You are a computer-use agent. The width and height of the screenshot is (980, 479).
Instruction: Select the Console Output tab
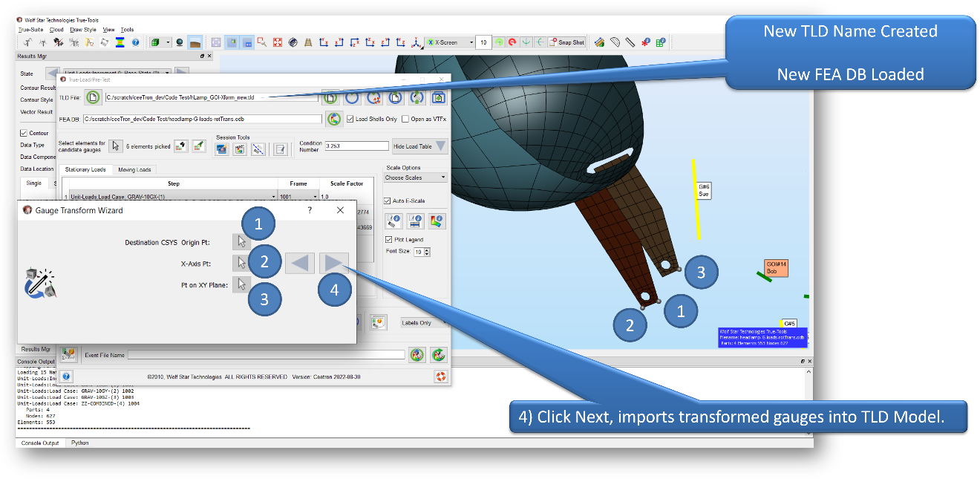click(x=40, y=443)
